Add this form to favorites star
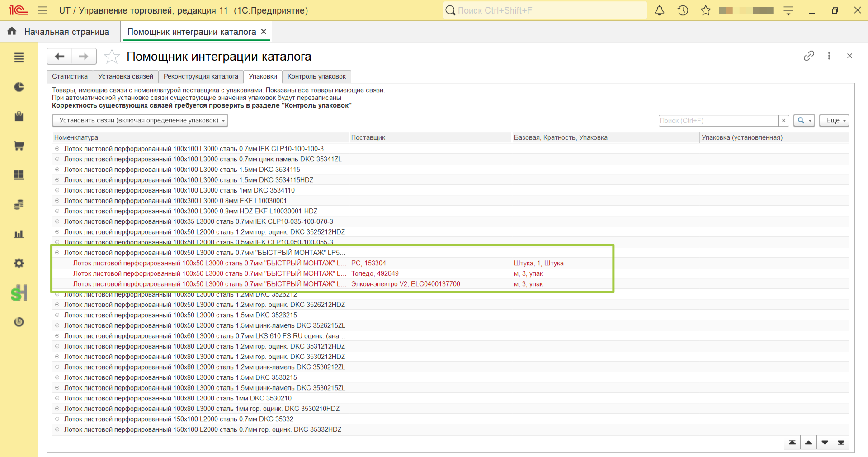868x457 pixels. click(112, 57)
